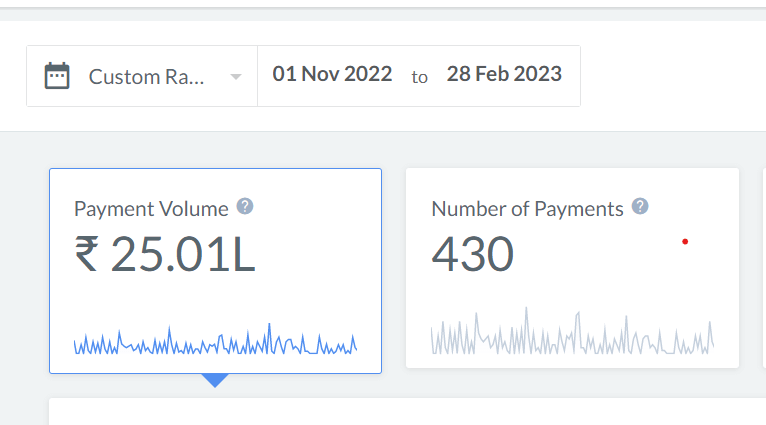
Task: Click the Payment Volume label text
Action: 150,209
